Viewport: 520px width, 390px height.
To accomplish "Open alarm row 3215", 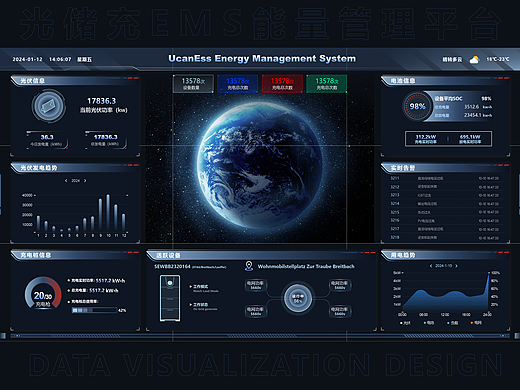I will (445, 212).
